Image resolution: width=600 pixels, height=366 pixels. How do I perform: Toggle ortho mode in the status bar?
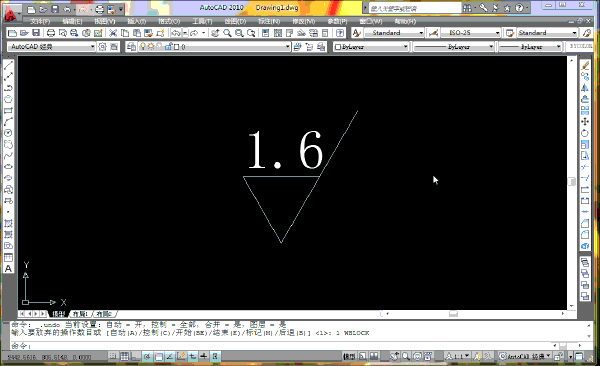click(x=136, y=356)
